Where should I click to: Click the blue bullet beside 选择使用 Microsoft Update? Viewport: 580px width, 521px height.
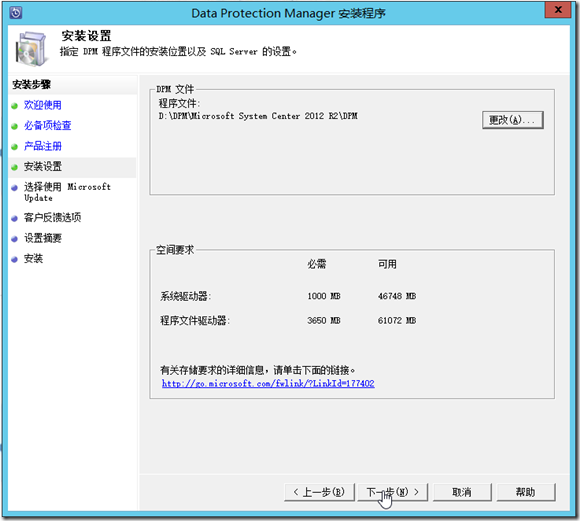coord(14,188)
